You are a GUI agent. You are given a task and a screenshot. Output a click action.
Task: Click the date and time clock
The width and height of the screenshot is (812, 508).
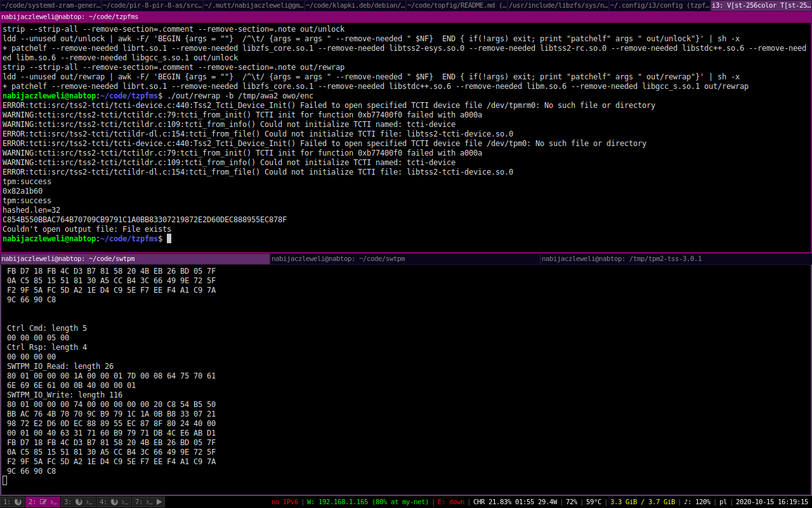tap(772, 502)
